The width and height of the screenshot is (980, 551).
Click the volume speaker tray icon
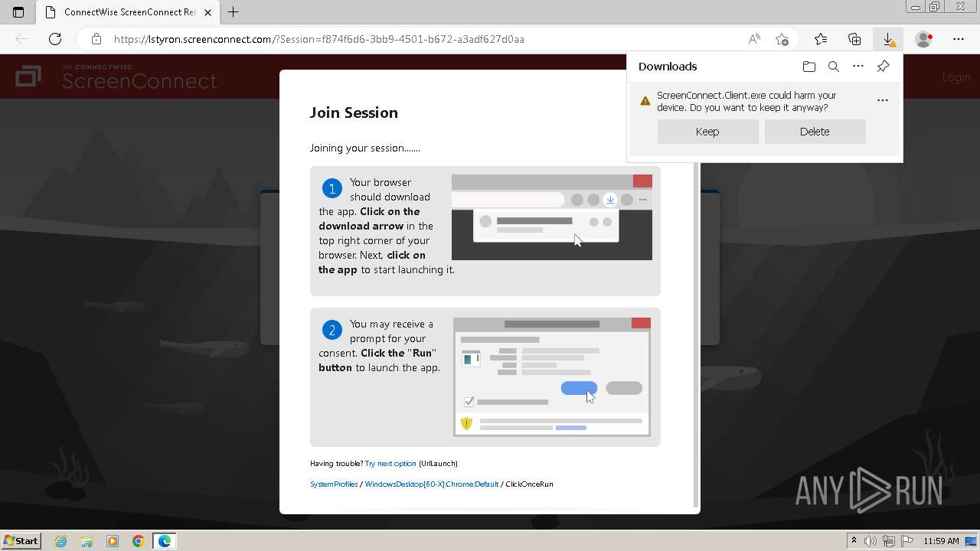(871, 541)
